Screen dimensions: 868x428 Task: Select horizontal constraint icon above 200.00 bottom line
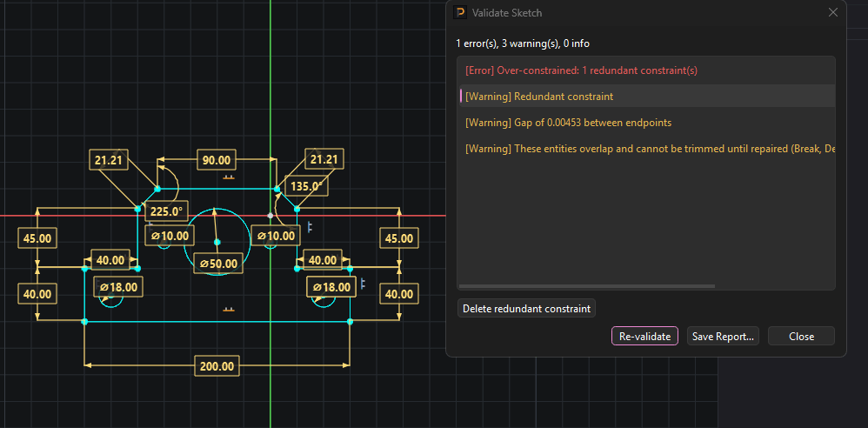tap(228, 309)
